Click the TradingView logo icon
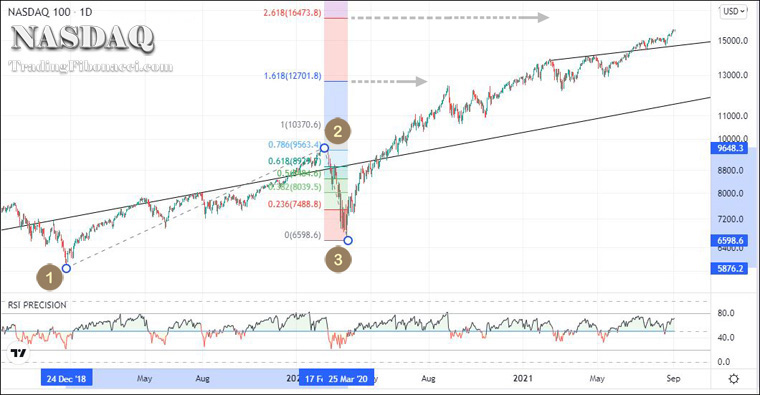 click(x=19, y=353)
